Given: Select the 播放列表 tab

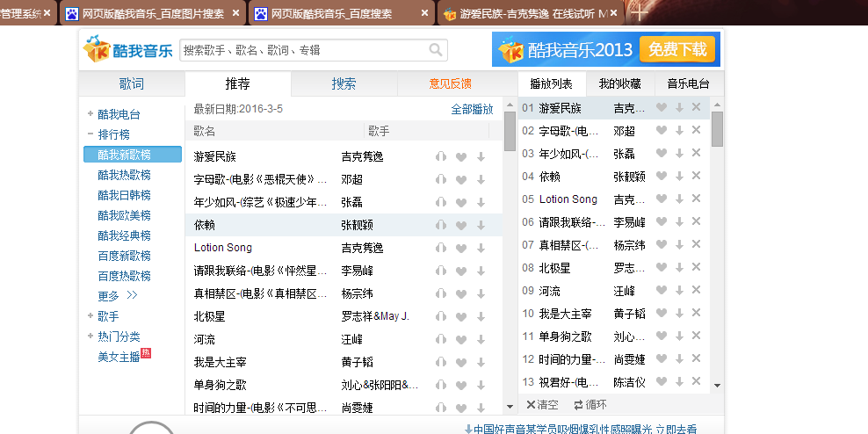Looking at the screenshot, I should click(x=551, y=83).
